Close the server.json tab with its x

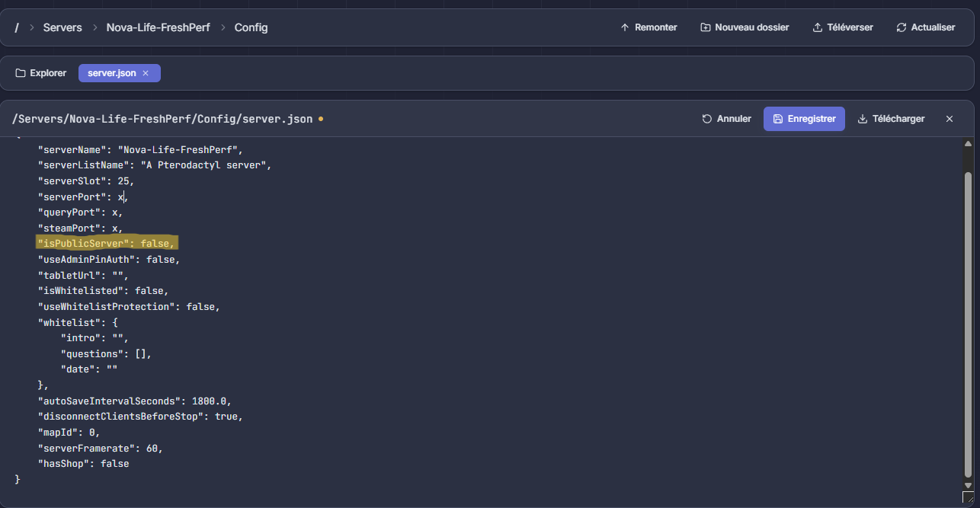coord(146,73)
